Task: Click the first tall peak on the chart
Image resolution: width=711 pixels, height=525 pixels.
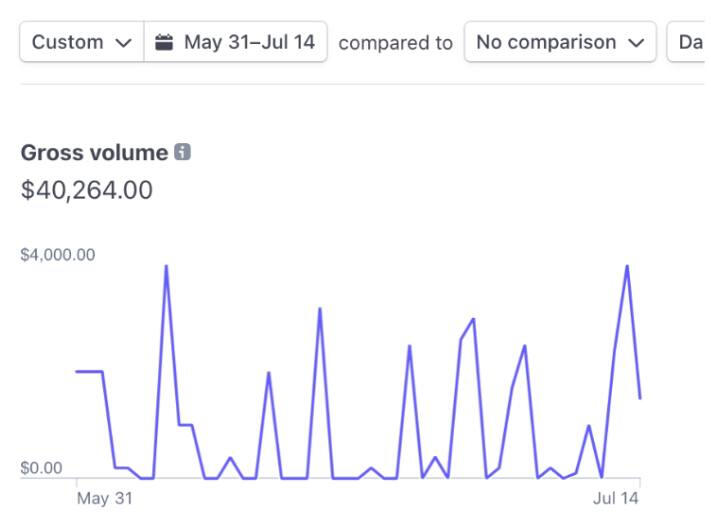Action: coord(166,266)
